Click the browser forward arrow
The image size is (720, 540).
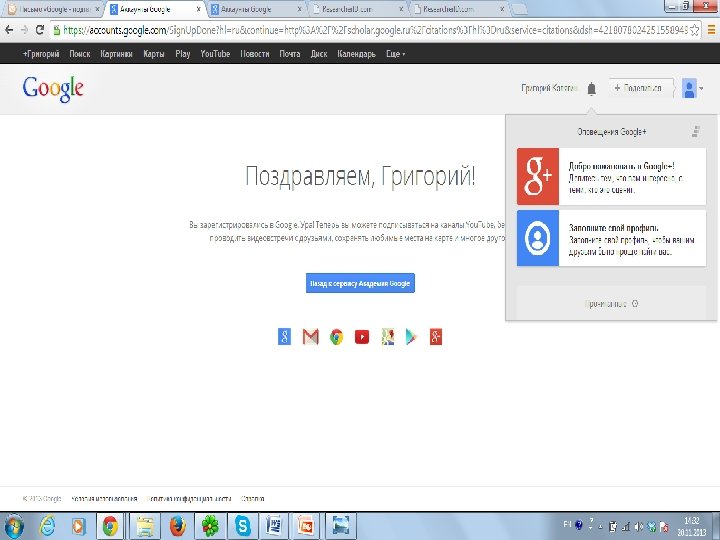coord(24,30)
